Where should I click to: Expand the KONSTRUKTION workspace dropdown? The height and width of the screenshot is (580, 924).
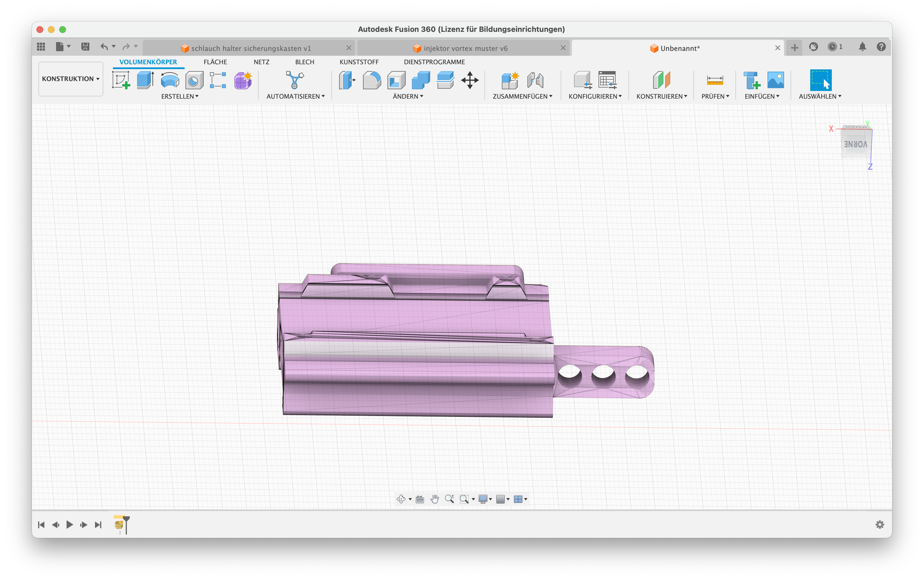(71, 79)
